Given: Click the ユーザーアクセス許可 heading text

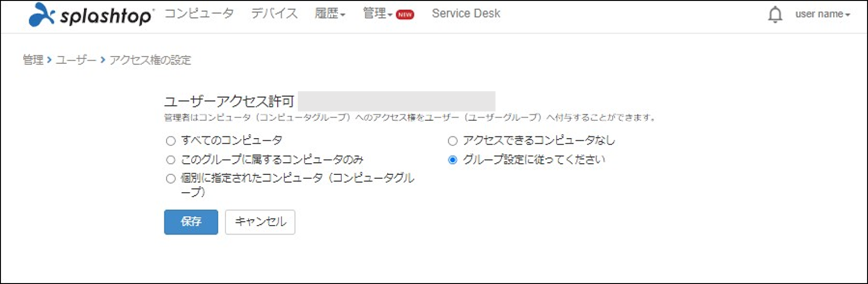Looking at the screenshot, I should (x=229, y=101).
